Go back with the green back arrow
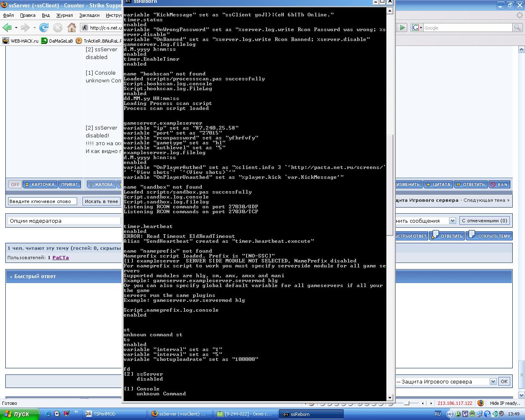 (x=7, y=27)
